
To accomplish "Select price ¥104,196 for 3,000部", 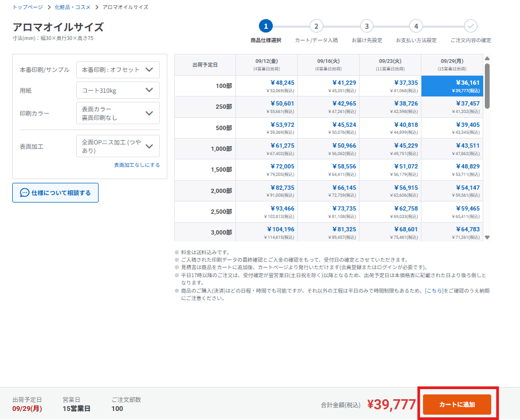I will pos(266,232).
